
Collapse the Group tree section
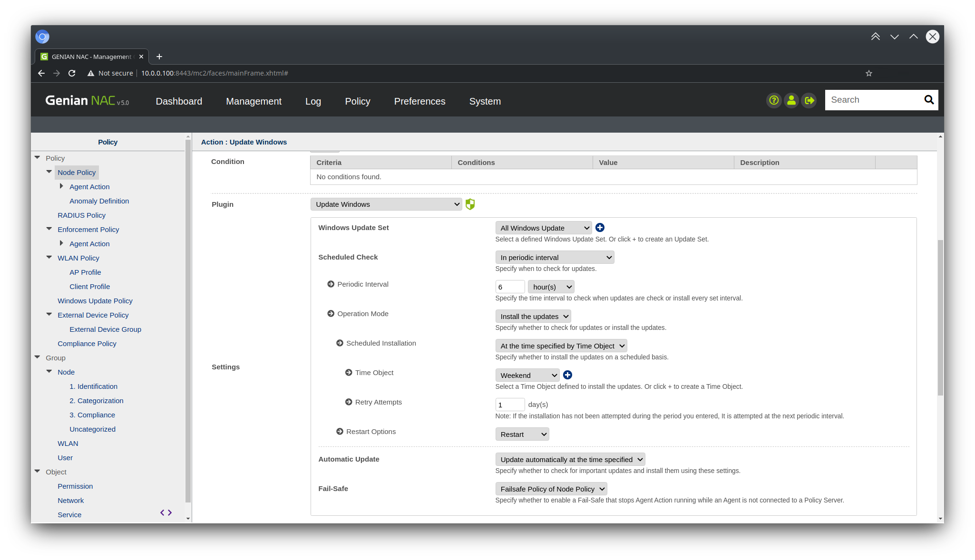[38, 357]
